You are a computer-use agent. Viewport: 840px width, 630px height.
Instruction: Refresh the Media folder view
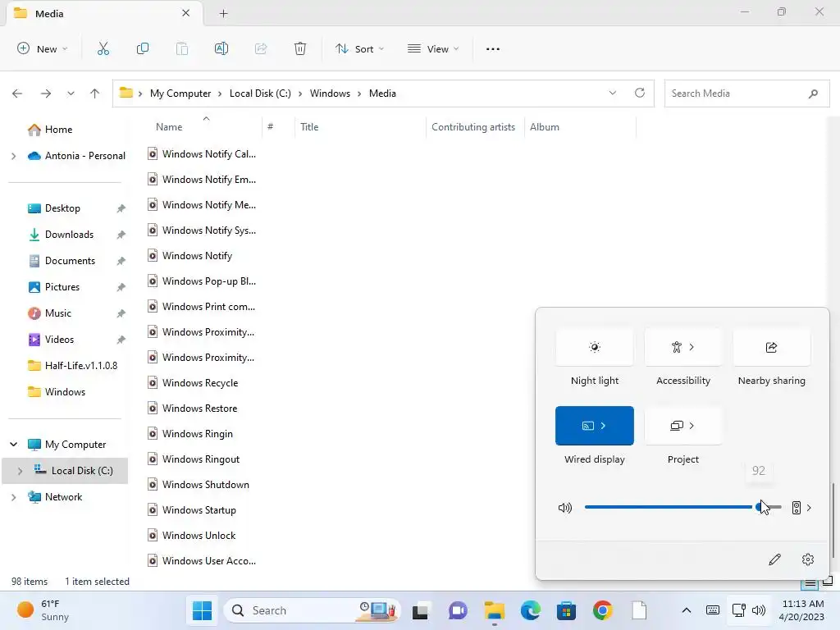(x=640, y=93)
